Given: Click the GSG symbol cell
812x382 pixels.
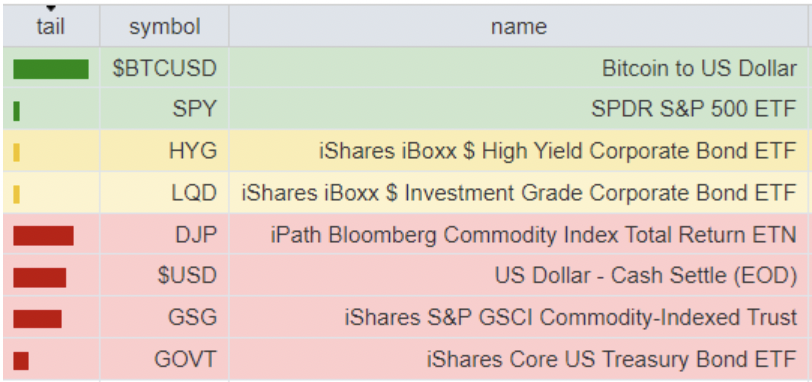Looking at the screenshot, I should pos(164,318).
